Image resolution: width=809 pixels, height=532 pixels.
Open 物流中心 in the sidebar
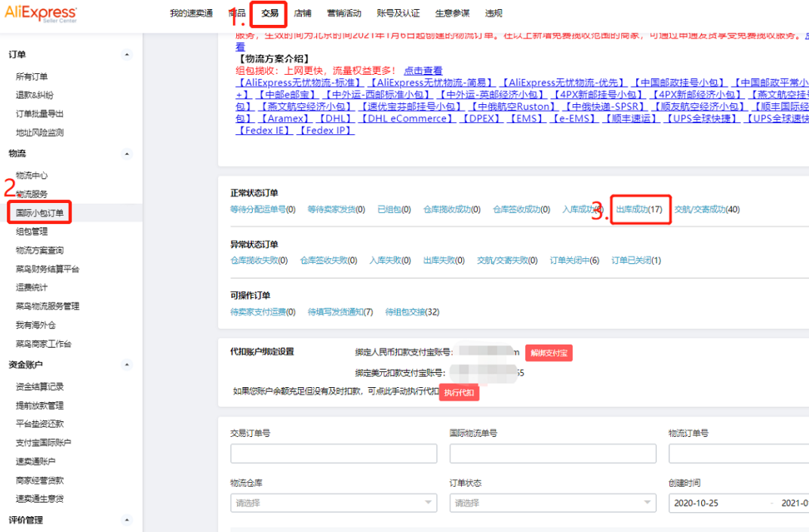[x=32, y=176]
